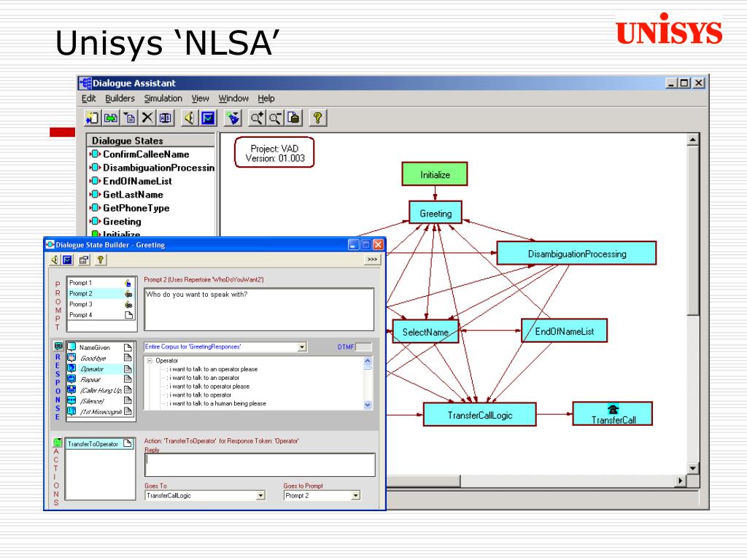Click the AB rename icon in Dialogue Assistant toolbar
Viewport: 747px width, 560px height.
166,117
